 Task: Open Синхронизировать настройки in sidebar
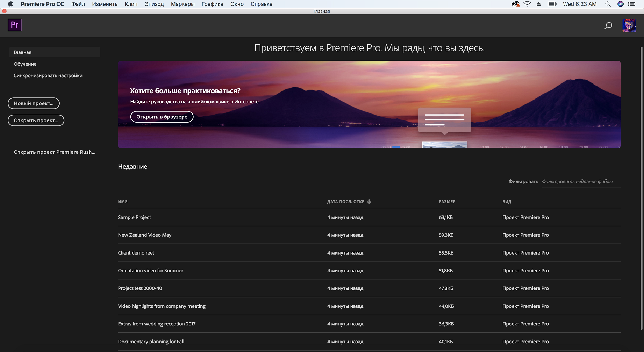48,75
